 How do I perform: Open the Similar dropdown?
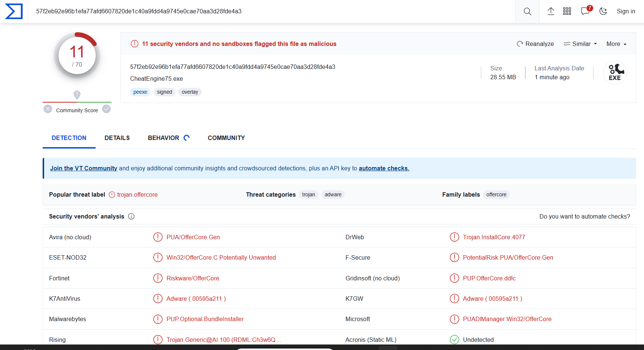(580, 44)
